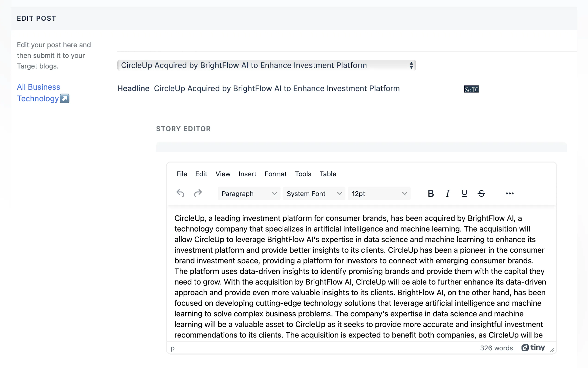The width and height of the screenshot is (588, 368).
Task: Open the File menu
Action: 181,174
